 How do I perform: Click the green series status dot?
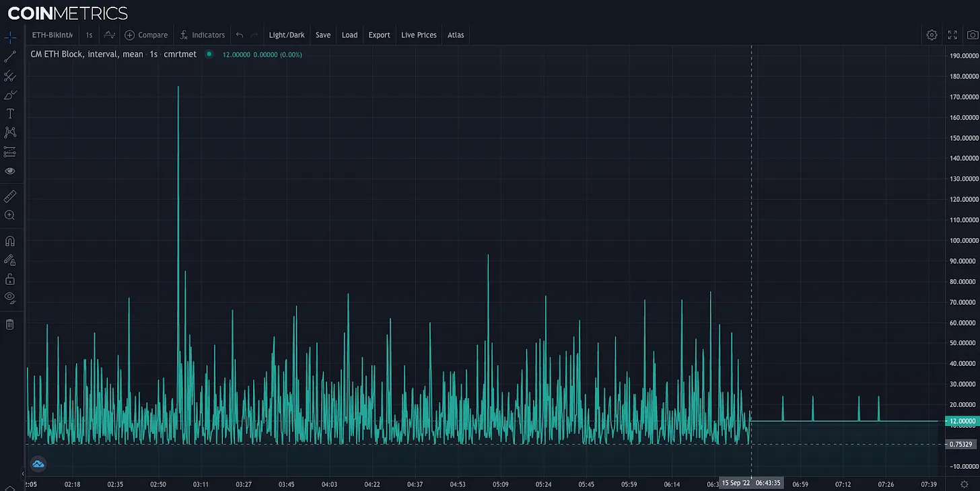(209, 54)
